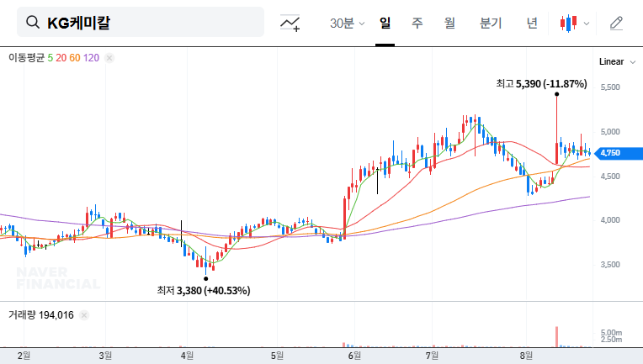
Task: Click the 2월 date axis label
Action: click(24, 356)
